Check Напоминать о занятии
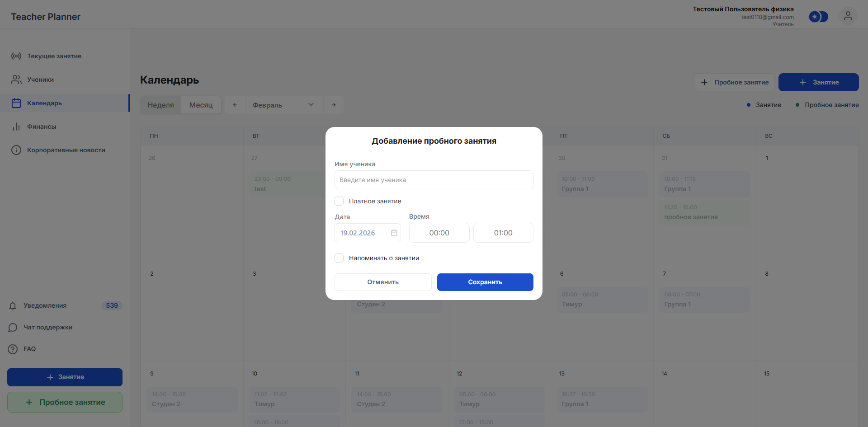The image size is (868, 427). click(339, 258)
